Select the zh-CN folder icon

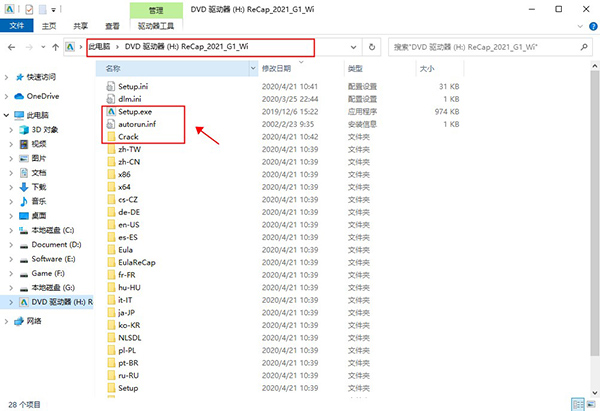[111, 162]
